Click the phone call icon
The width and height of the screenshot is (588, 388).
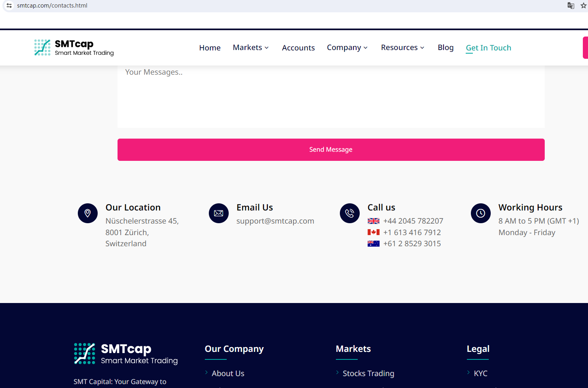click(x=350, y=213)
